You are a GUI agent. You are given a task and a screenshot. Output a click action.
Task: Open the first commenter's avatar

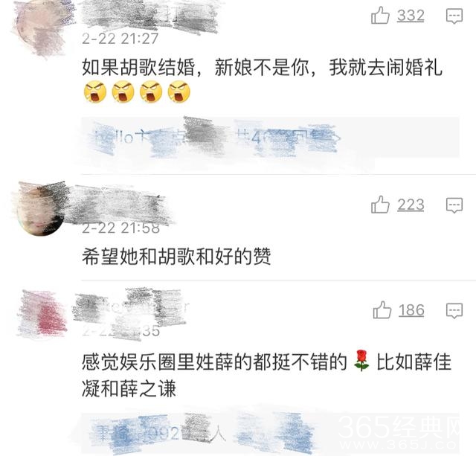tap(41, 28)
